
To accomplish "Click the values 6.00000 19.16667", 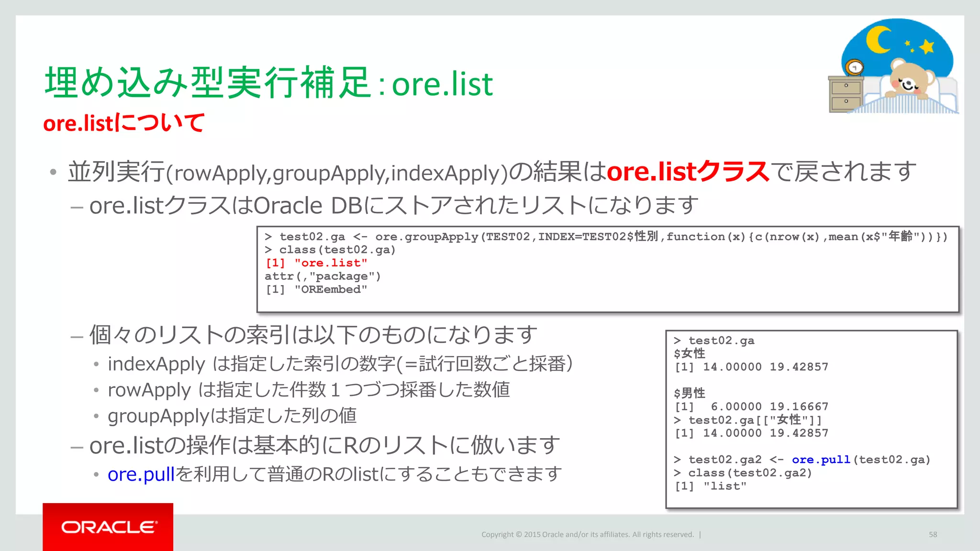I will (769, 407).
